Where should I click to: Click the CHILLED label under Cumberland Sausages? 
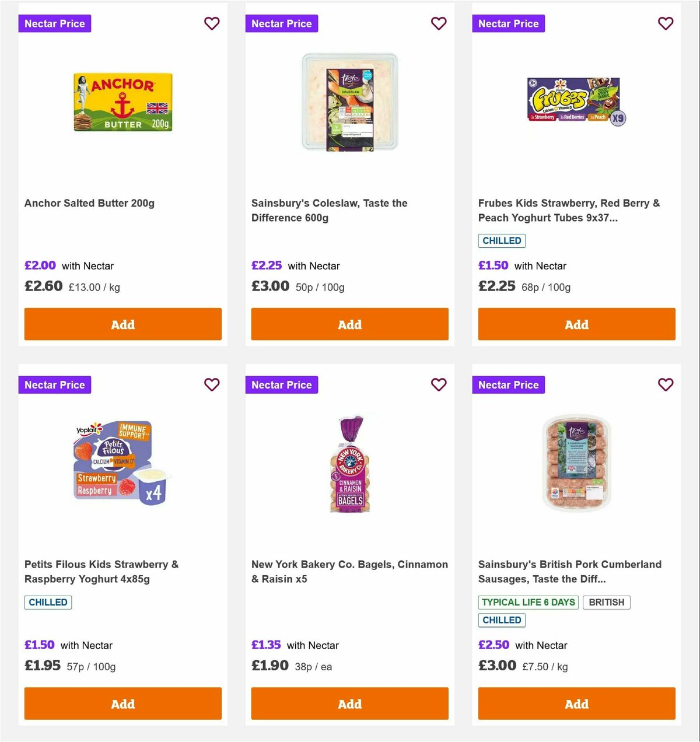pos(502,620)
